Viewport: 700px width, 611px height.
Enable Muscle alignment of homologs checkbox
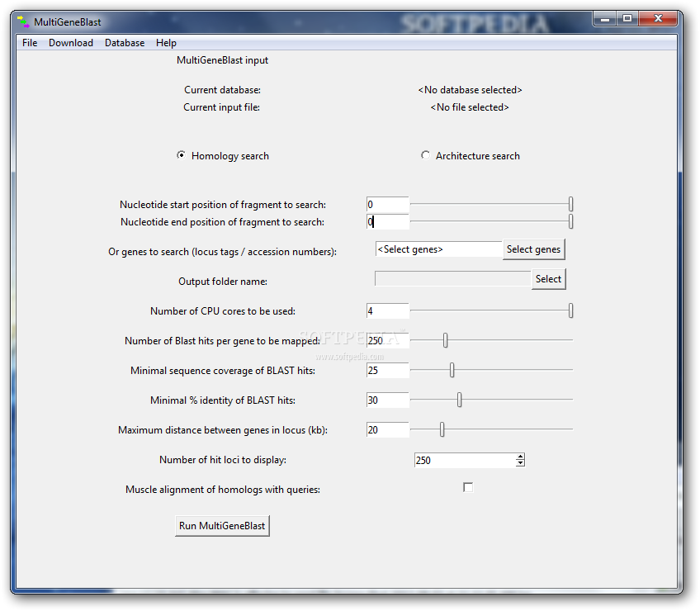coord(468,487)
